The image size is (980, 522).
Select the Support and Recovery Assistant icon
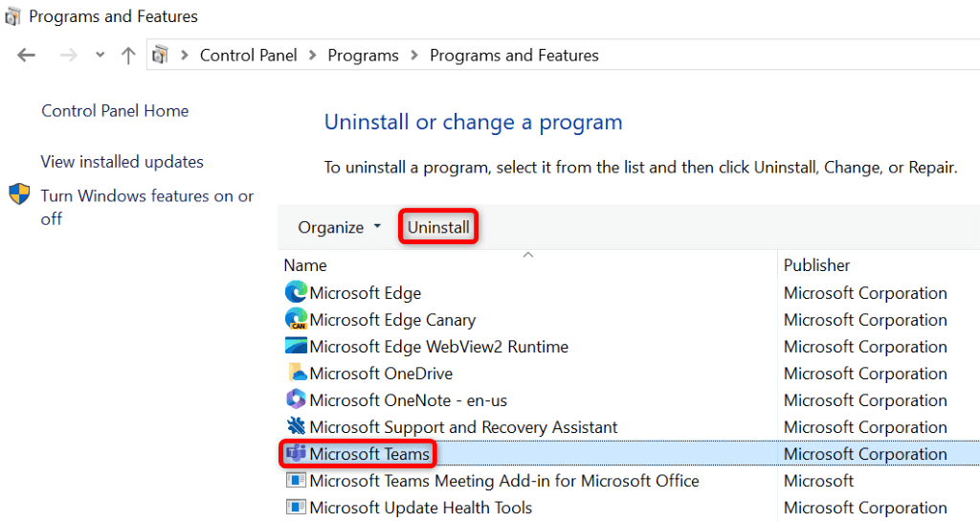click(296, 427)
